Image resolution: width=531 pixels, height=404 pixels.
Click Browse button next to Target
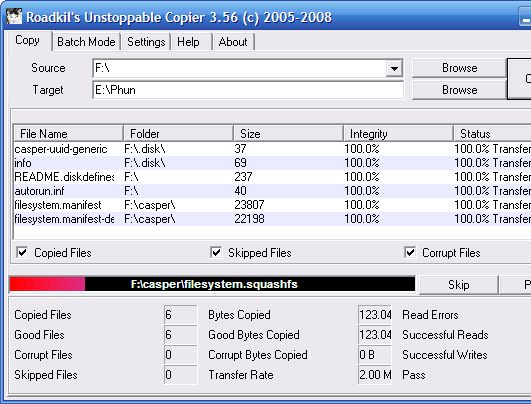(x=459, y=90)
